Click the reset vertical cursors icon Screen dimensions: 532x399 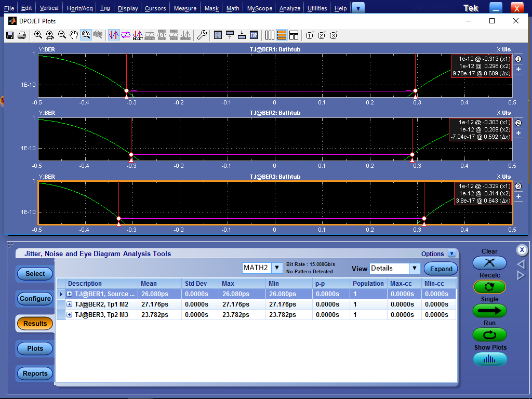point(138,35)
